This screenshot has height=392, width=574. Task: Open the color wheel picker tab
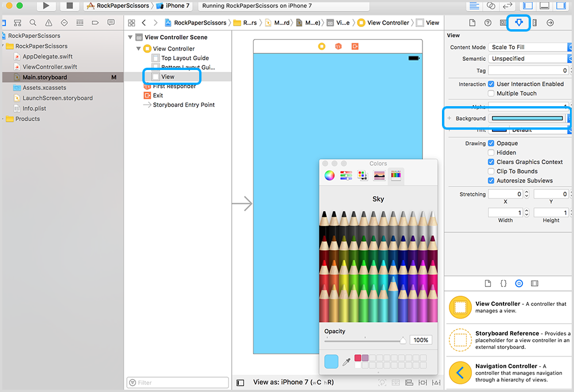[329, 176]
